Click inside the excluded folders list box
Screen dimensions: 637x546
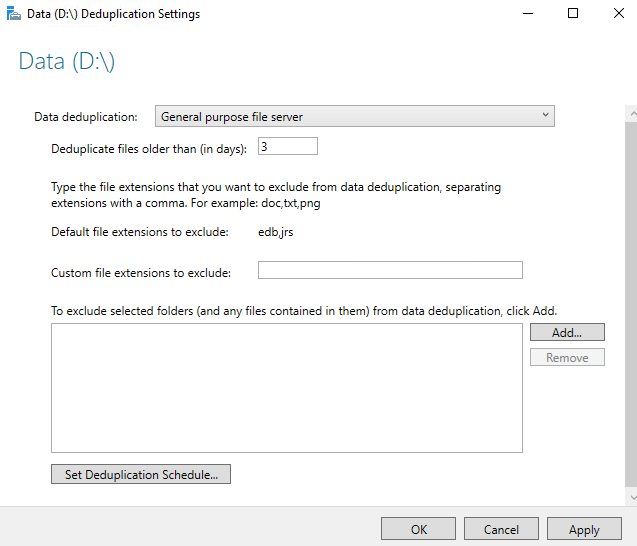coord(286,388)
